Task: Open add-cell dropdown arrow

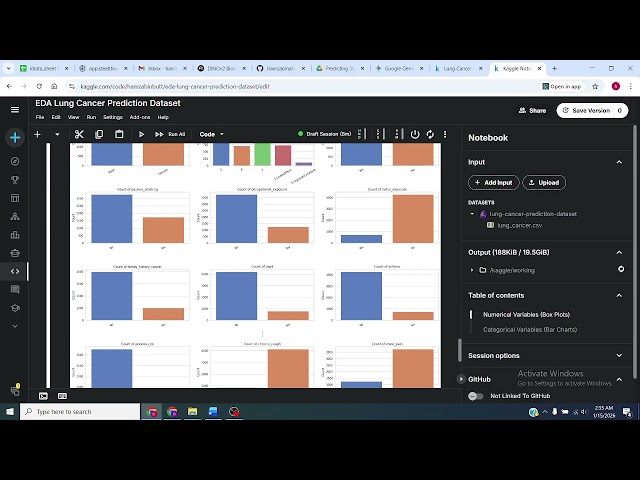Action: (x=57, y=134)
